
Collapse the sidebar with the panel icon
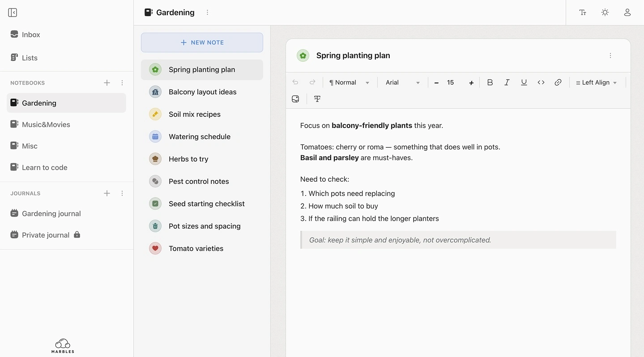point(13,13)
